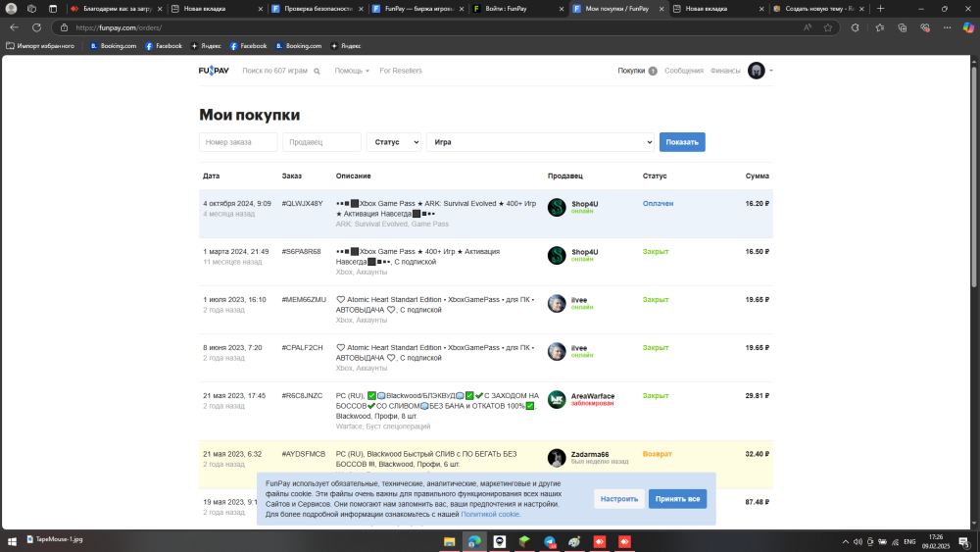
Task: Click ilvee avatar in order CPALF2CH row
Action: 557,351
